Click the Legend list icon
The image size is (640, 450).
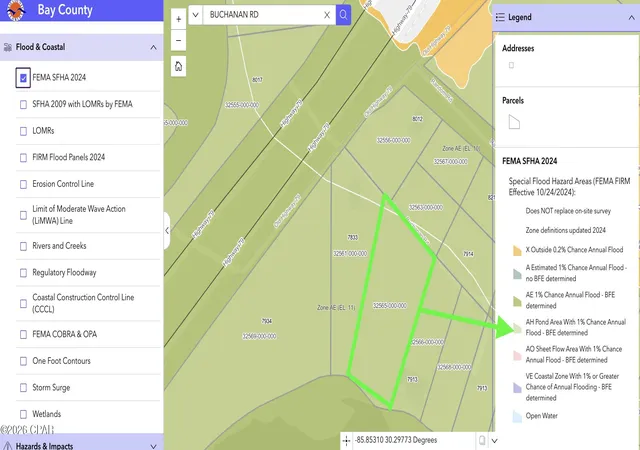(500, 17)
